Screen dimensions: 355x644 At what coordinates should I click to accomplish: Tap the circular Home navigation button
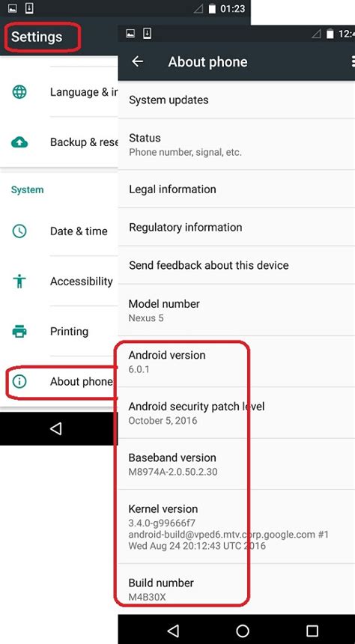click(243, 630)
